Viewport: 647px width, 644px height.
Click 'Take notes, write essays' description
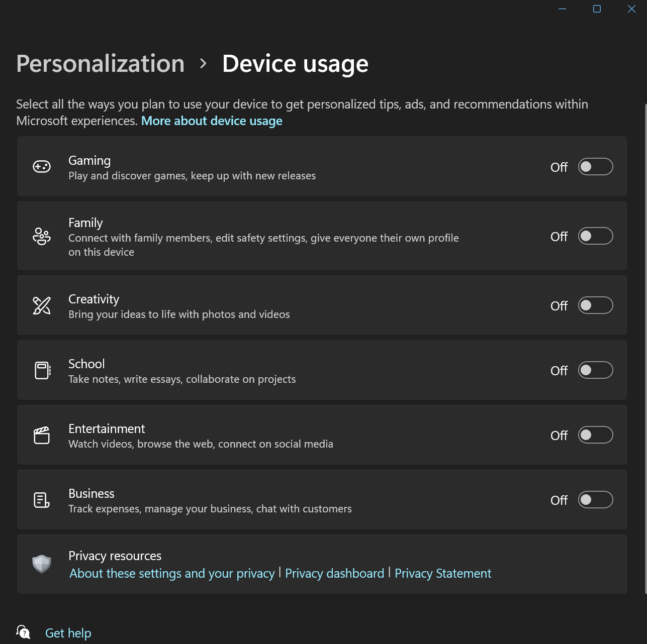coord(182,379)
